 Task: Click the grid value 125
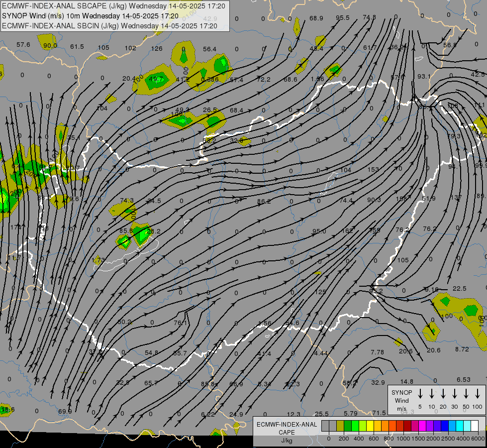pos(320,292)
